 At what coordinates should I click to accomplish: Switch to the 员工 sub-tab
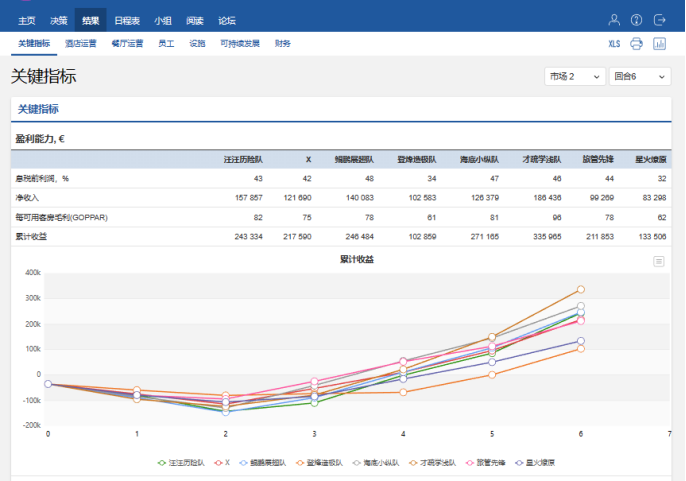tap(166, 43)
